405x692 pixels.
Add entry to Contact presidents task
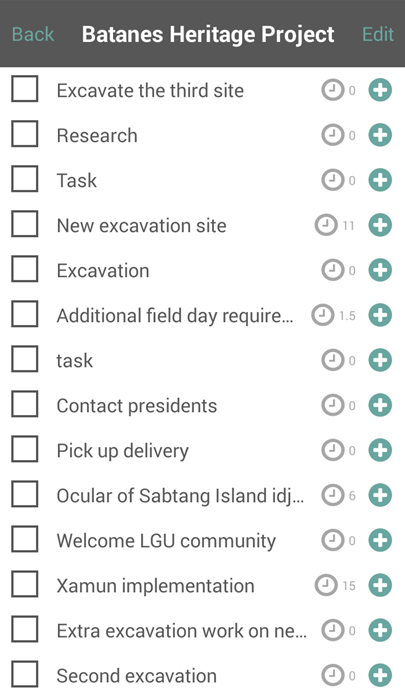pos(380,405)
